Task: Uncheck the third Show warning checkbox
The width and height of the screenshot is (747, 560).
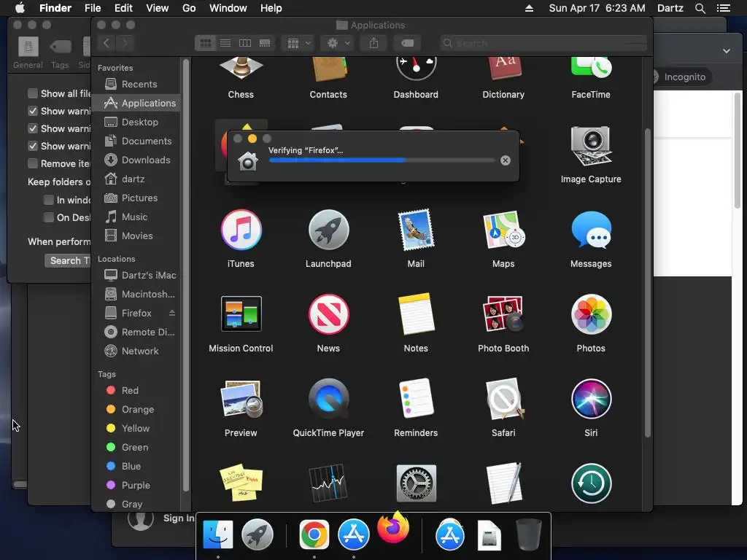Action: (x=33, y=146)
